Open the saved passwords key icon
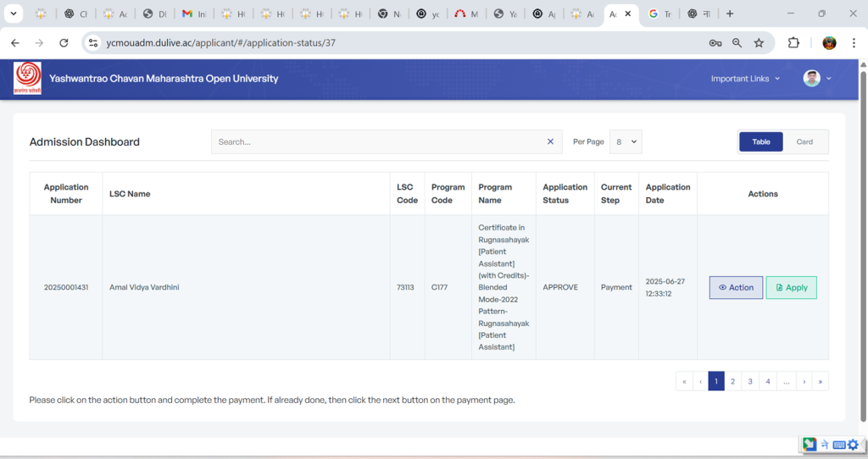This screenshot has width=868, height=459. coord(715,43)
